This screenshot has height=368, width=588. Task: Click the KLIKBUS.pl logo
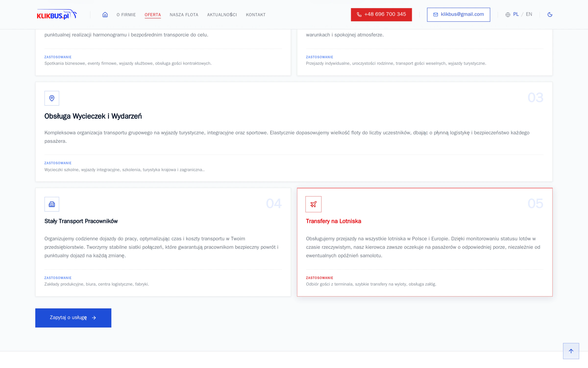[x=57, y=14]
